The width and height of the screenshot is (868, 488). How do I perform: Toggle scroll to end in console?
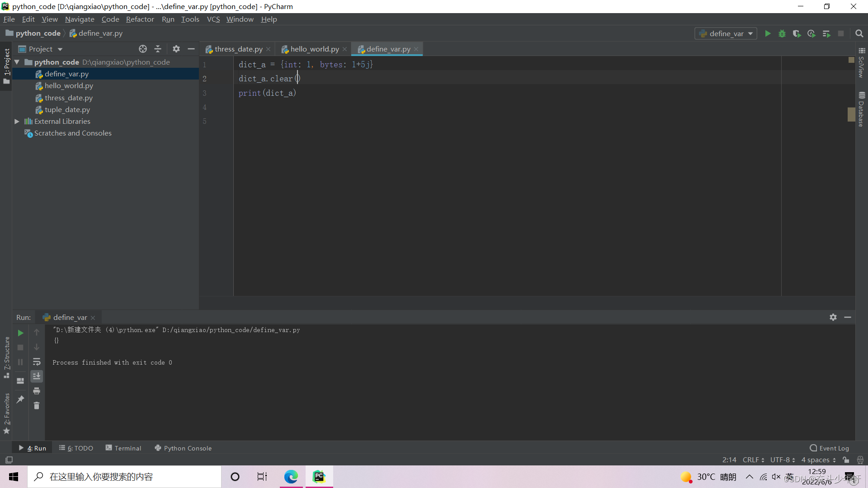[37, 376]
